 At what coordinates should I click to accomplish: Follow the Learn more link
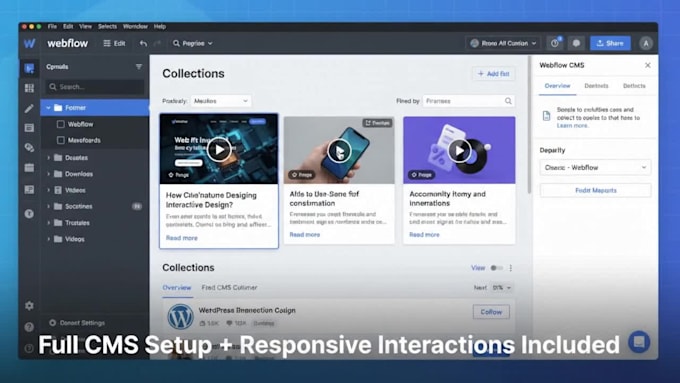(x=572, y=126)
